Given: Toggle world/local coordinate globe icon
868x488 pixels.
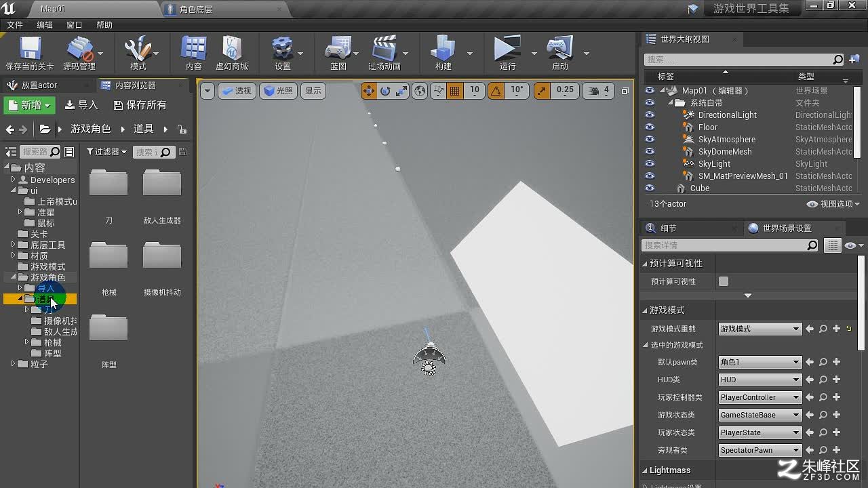Looking at the screenshot, I should click(420, 91).
